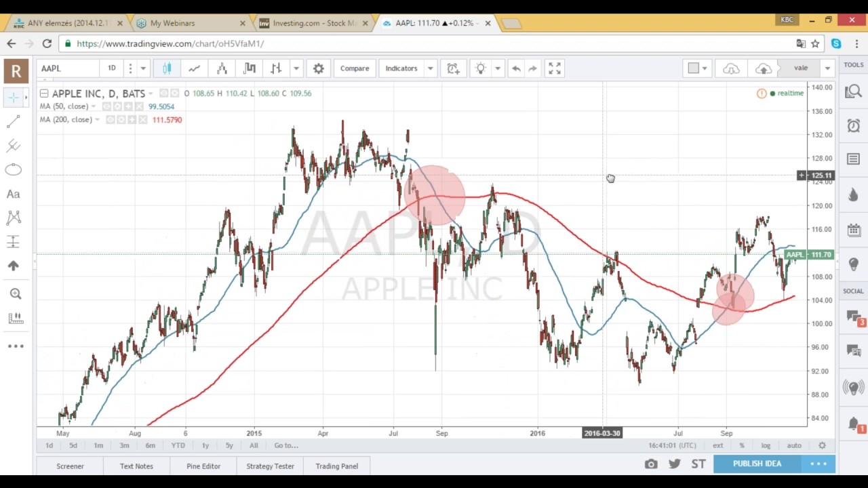Expand MA 200 close options arrow
This screenshot has width=868, height=488.
[97, 120]
